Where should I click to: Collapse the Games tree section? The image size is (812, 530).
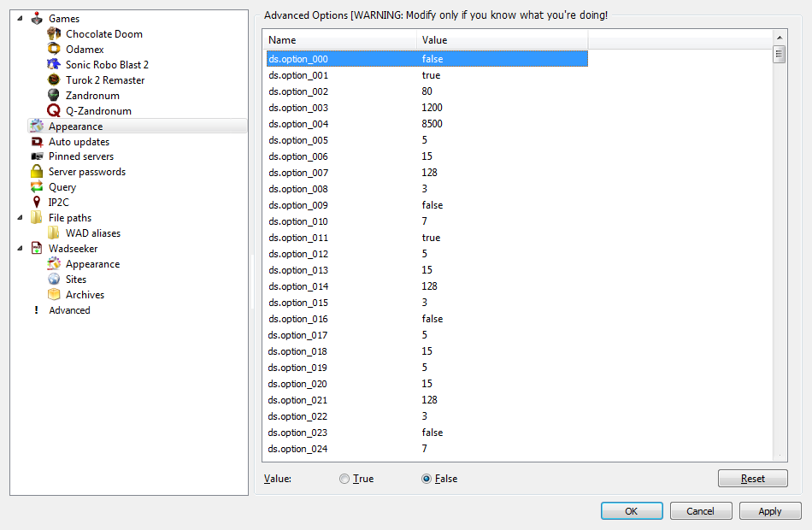coord(20,18)
